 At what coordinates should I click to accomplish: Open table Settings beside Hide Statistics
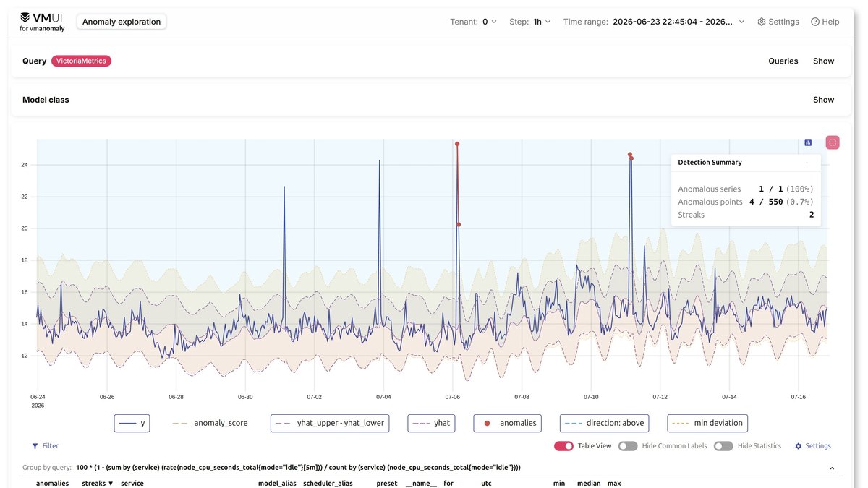click(813, 446)
